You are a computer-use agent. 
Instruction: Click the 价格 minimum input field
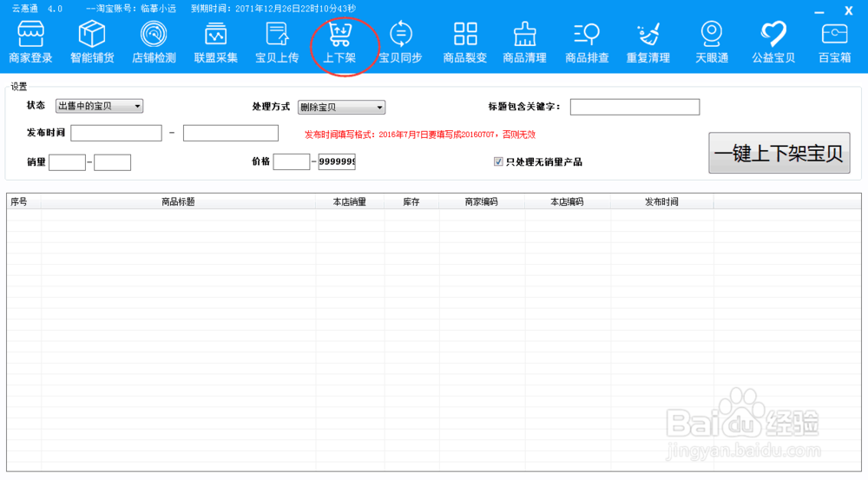[x=292, y=161]
